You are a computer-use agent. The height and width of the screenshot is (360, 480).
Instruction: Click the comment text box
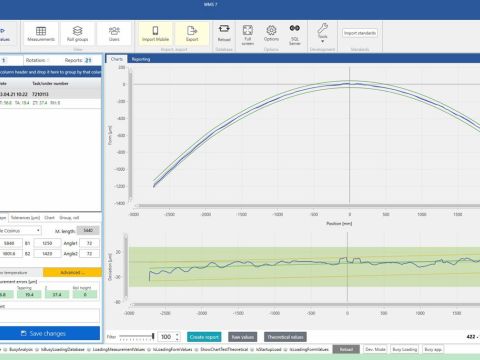(x=50, y=315)
